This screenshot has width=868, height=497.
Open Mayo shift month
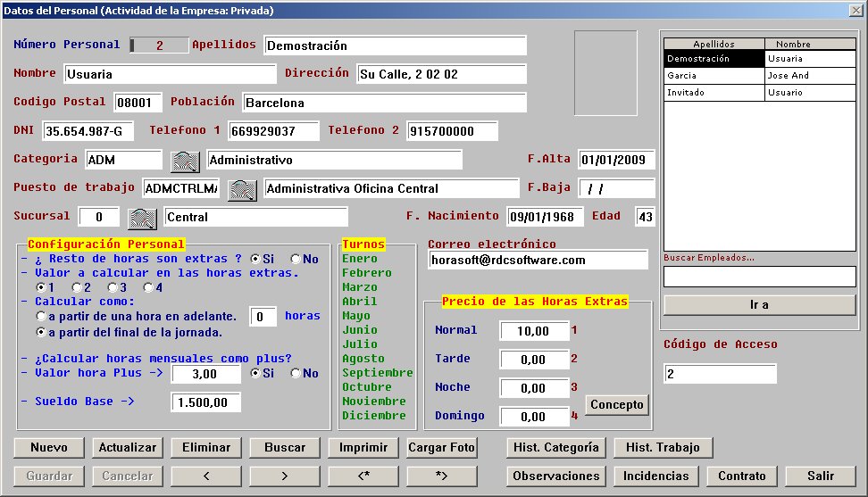(356, 316)
